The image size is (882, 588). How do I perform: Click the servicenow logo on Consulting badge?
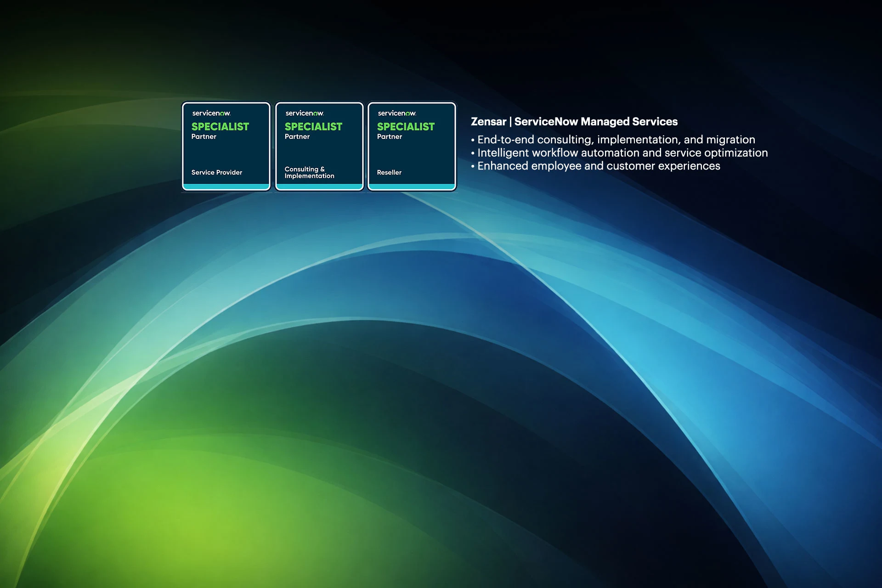pyautogui.click(x=305, y=113)
